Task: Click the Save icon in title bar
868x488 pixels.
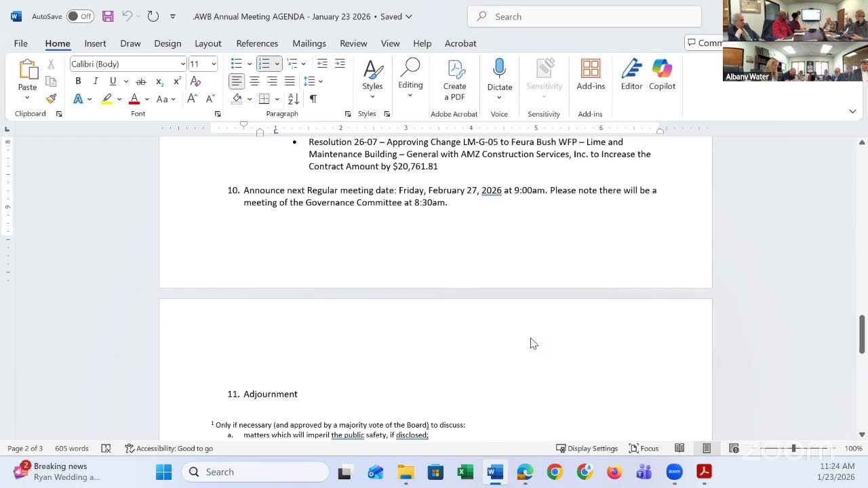Action: [108, 16]
